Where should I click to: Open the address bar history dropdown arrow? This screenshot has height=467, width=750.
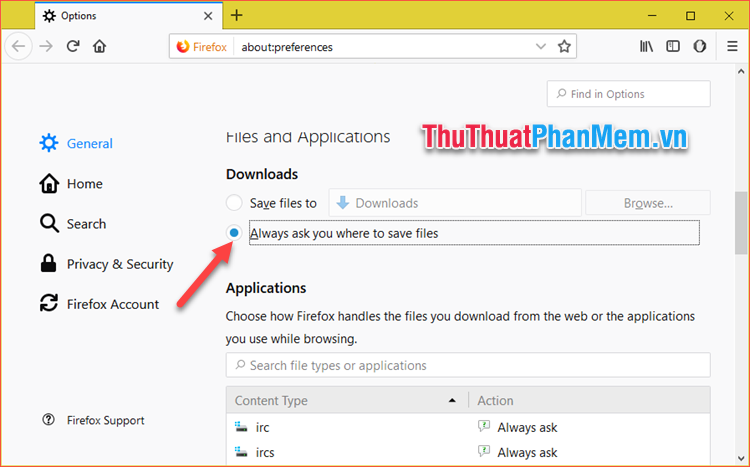click(540, 46)
